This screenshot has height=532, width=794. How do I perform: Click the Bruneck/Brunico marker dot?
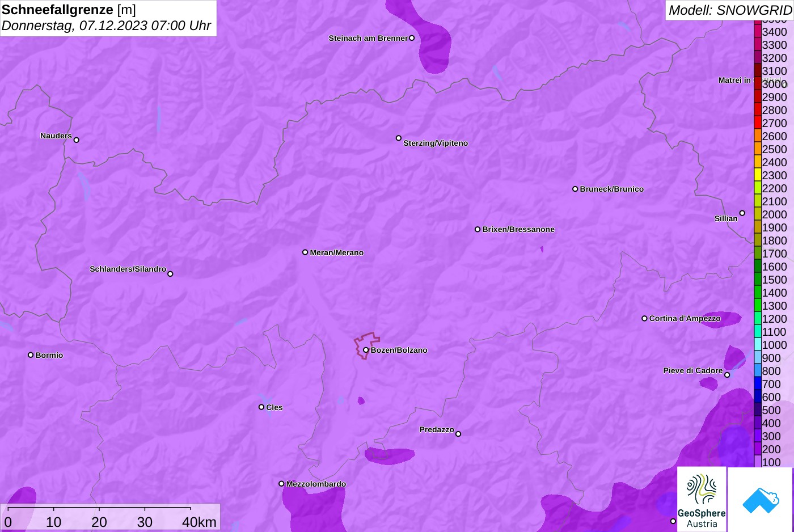tap(575, 189)
